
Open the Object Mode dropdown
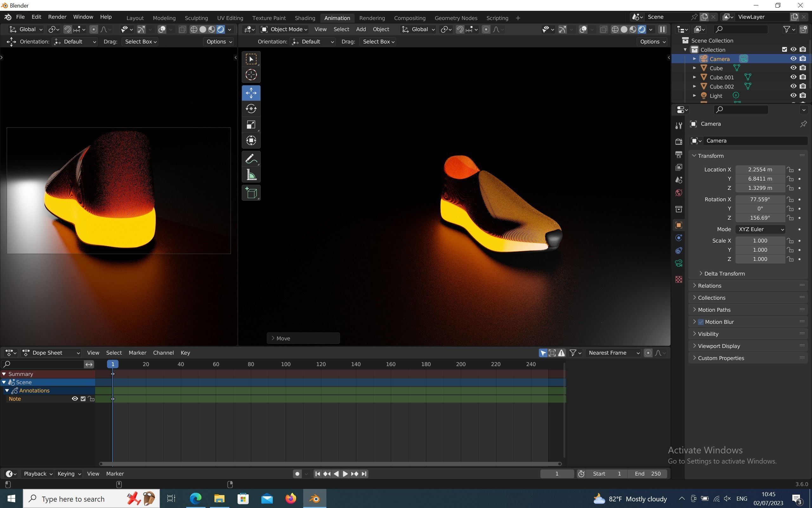point(284,29)
